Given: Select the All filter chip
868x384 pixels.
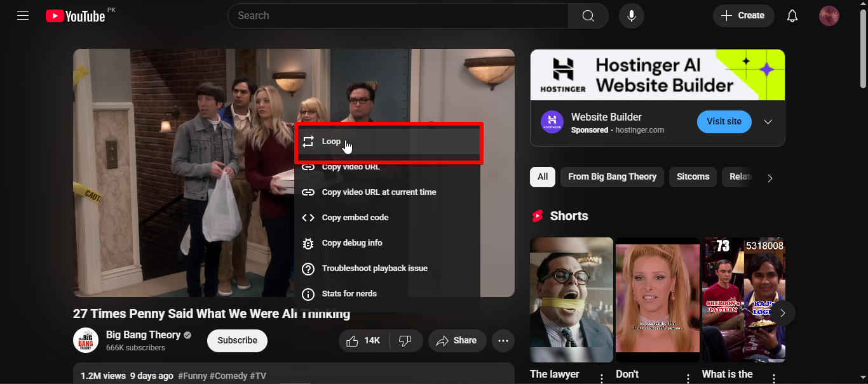Looking at the screenshot, I should pos(542,177).
